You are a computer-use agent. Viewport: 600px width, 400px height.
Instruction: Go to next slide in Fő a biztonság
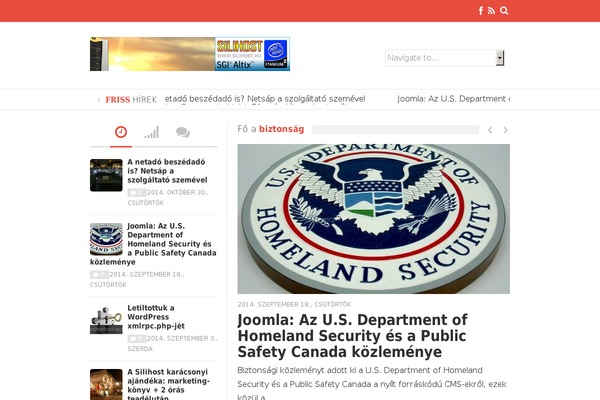505,130
